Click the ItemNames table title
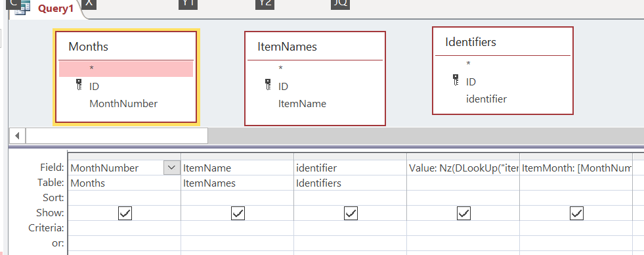Viewport: 644px width, 255px height. pyautogui.click(x=287, y=47)
